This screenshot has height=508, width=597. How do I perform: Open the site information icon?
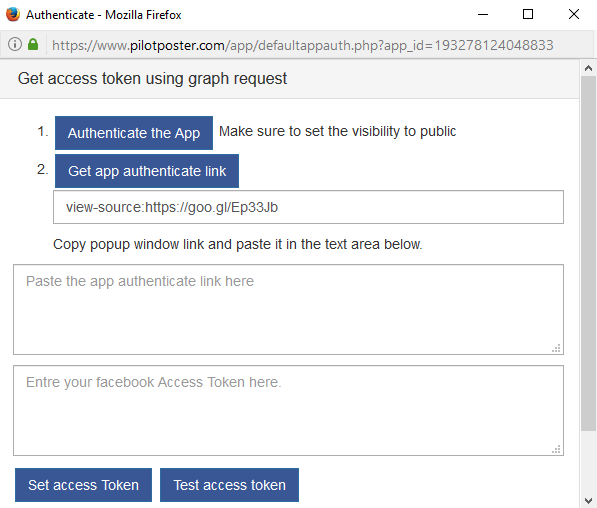pyautogui.click(x=15, y=45)
